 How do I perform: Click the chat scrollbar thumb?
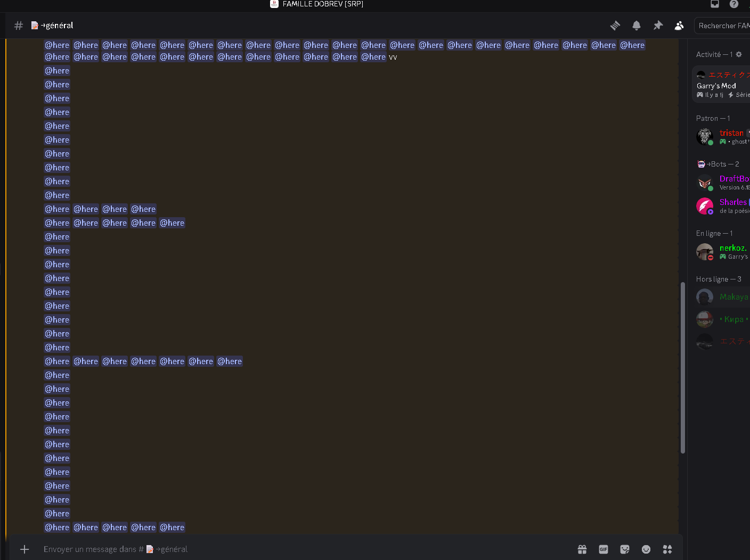point(683,368)
